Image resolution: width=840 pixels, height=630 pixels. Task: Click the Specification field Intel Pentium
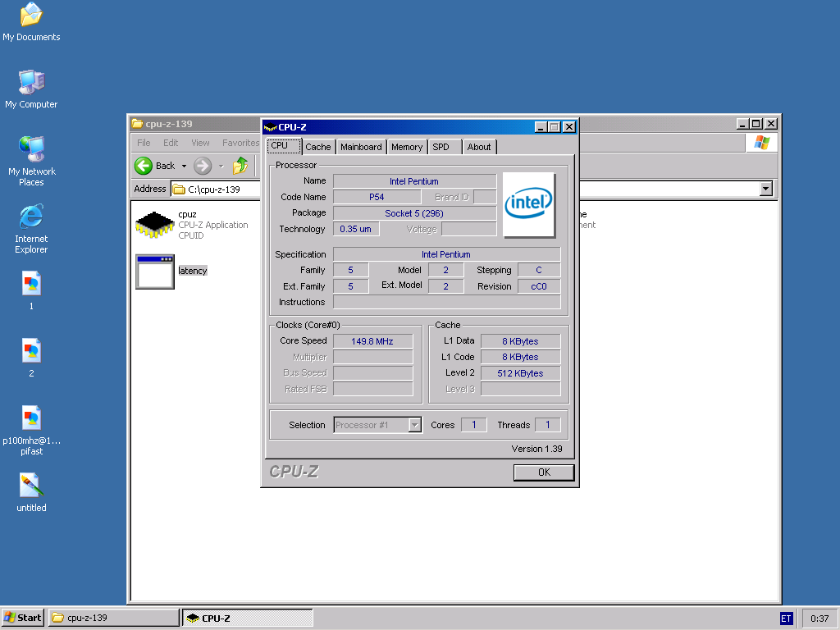[447, 254]
